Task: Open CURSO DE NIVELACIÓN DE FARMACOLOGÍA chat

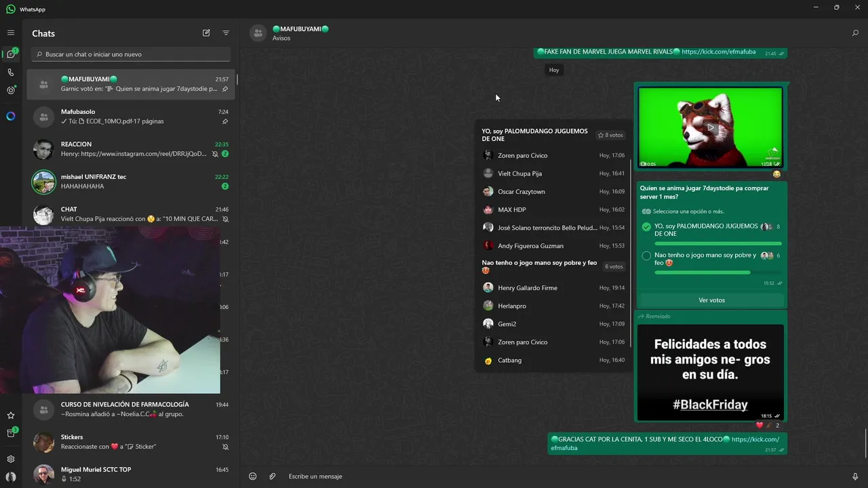Action: pyautogui.click(x=131, y=409)
